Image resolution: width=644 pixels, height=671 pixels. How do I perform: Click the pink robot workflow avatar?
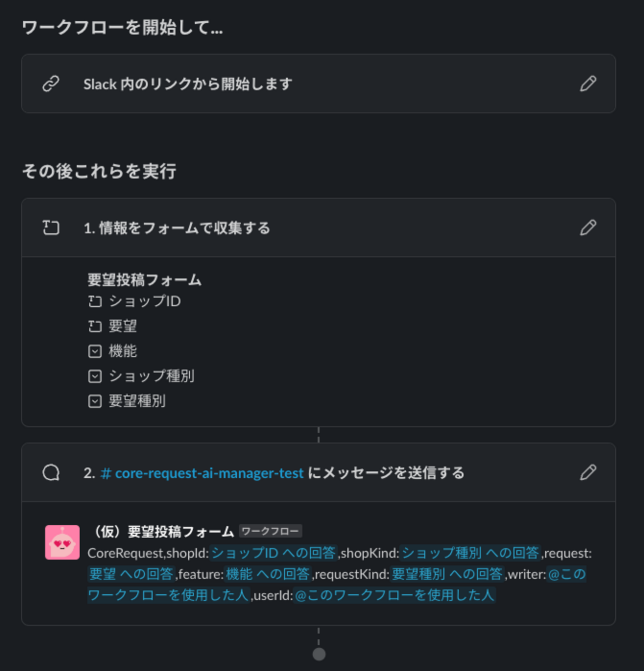(x=62, y=542)
